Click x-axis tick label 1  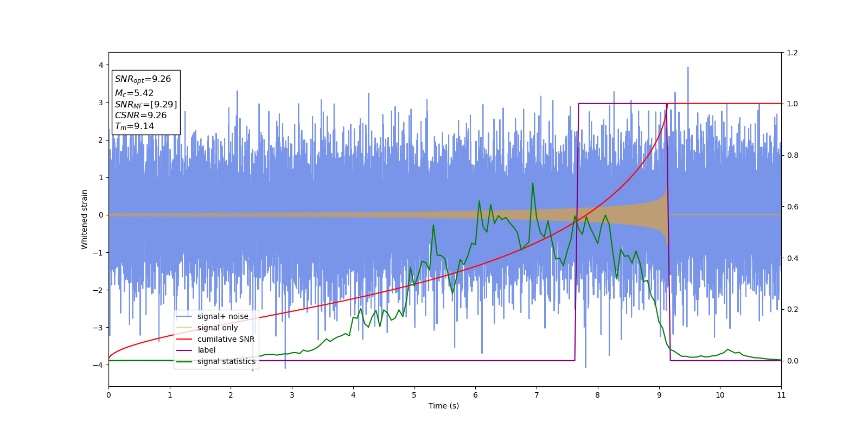[170, 395]
